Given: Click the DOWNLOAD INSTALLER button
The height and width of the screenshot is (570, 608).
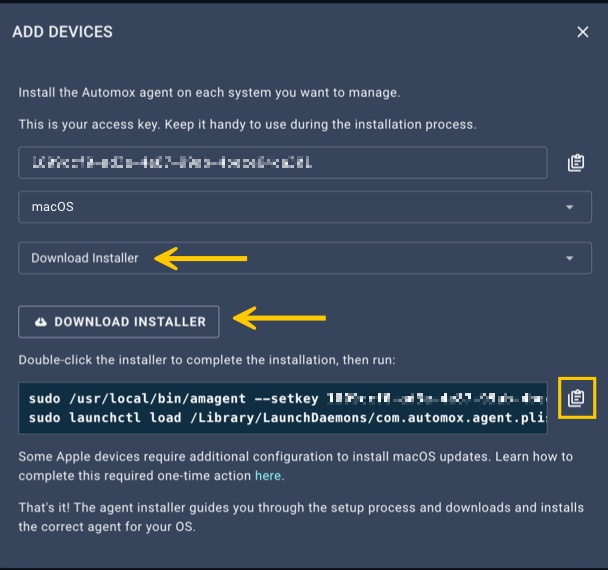Looking at the screenshot, I should (119, 322).
